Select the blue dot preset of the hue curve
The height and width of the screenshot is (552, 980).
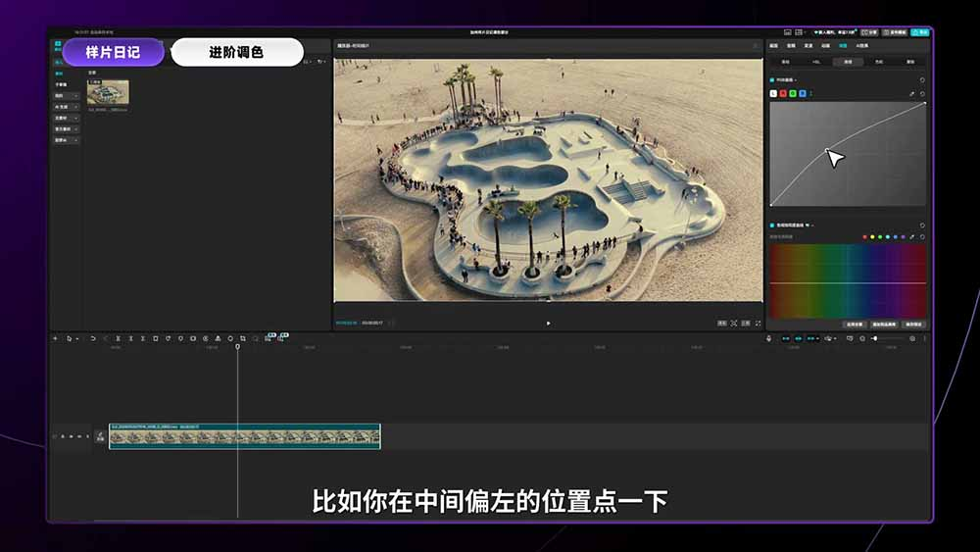[896, 237]
